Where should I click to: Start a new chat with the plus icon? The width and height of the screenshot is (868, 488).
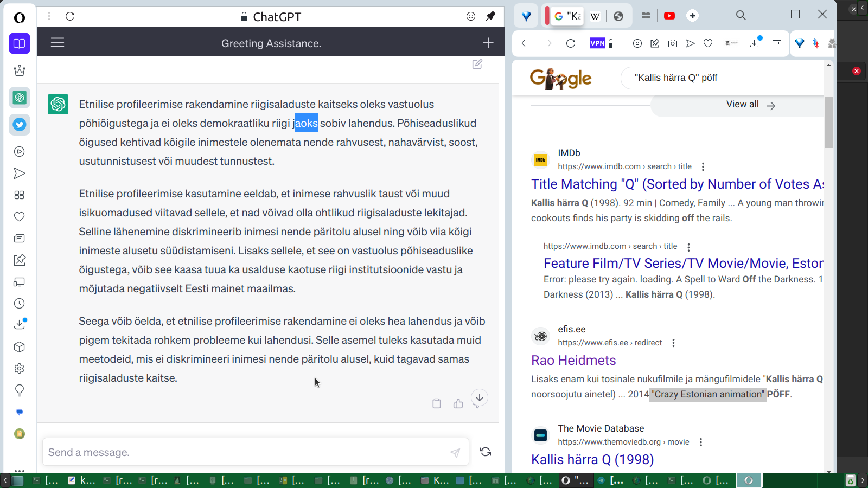click(x=488, y=43)
